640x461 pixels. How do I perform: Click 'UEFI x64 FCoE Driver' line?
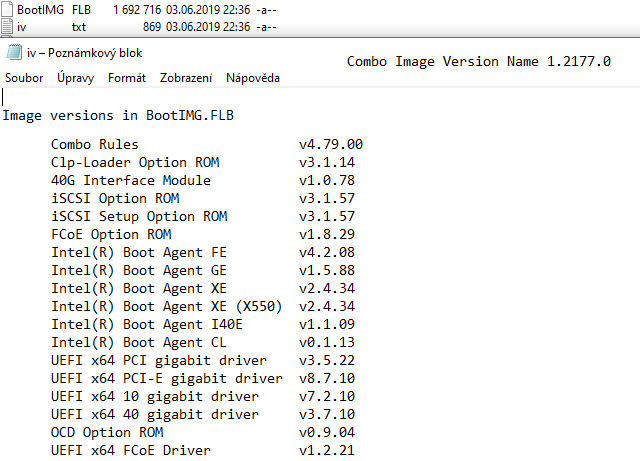click(131, 450)
